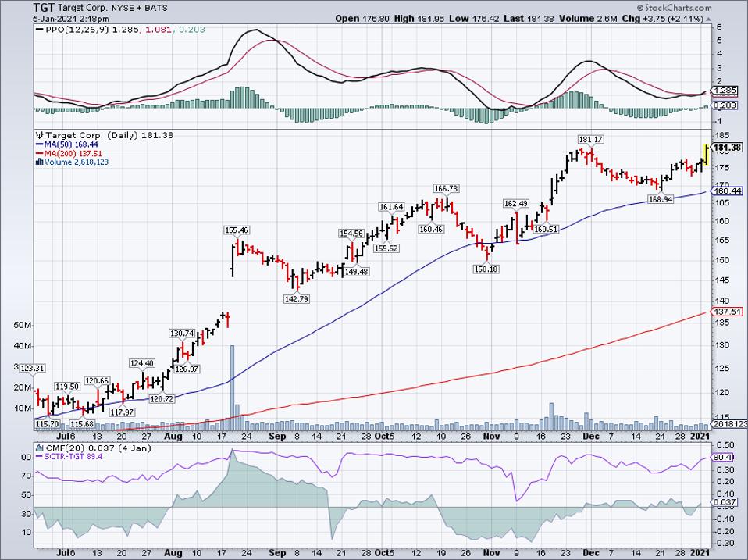This screenshot has width=748, height=560.
Task: Click the High 181.96 value
Action: click(x=419, y=19)
